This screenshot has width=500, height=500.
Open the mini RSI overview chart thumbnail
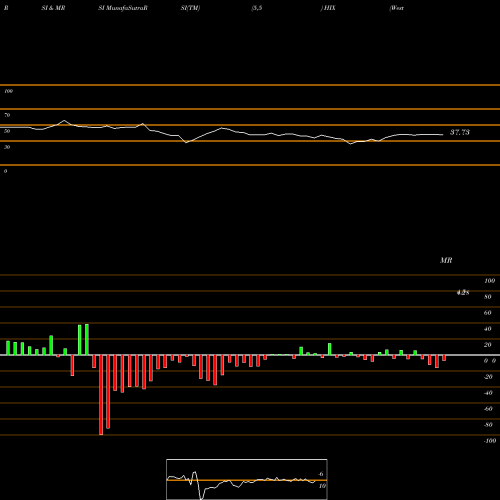(x=247, y=479)
